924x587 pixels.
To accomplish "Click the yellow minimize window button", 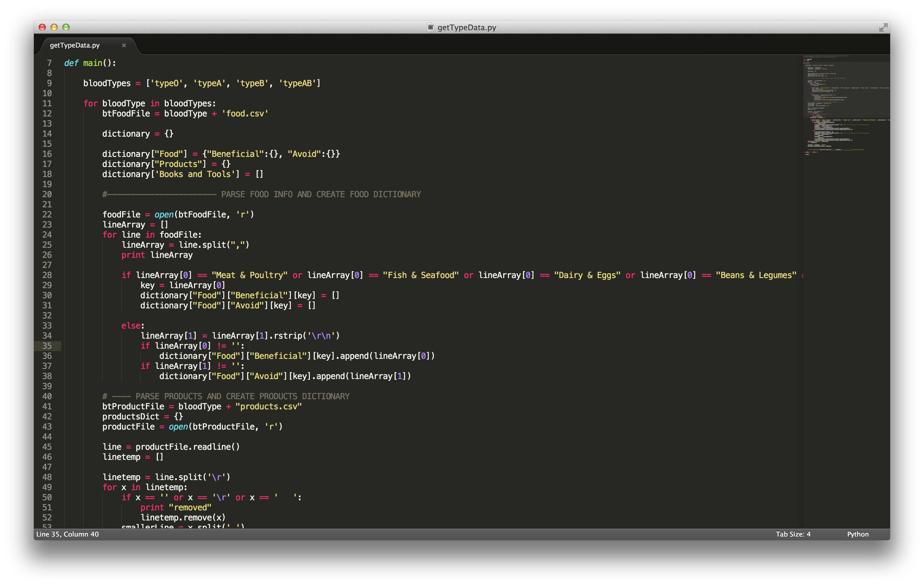I will 54,27.
